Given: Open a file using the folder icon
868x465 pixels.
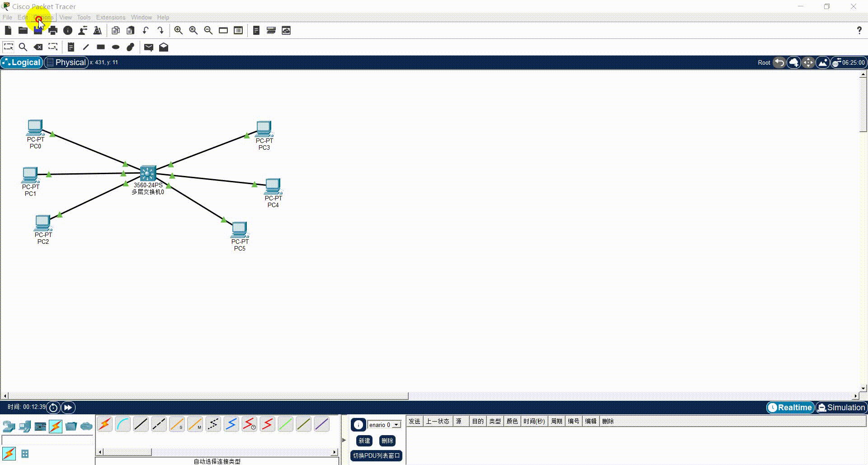Looking at the screenshot, I should coord(23,30).
